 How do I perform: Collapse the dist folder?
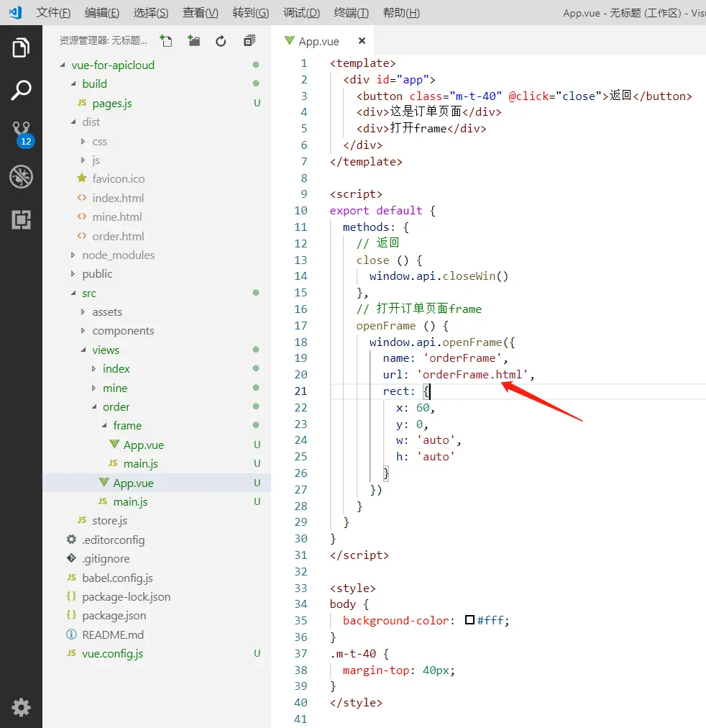(x=73, y=122)
